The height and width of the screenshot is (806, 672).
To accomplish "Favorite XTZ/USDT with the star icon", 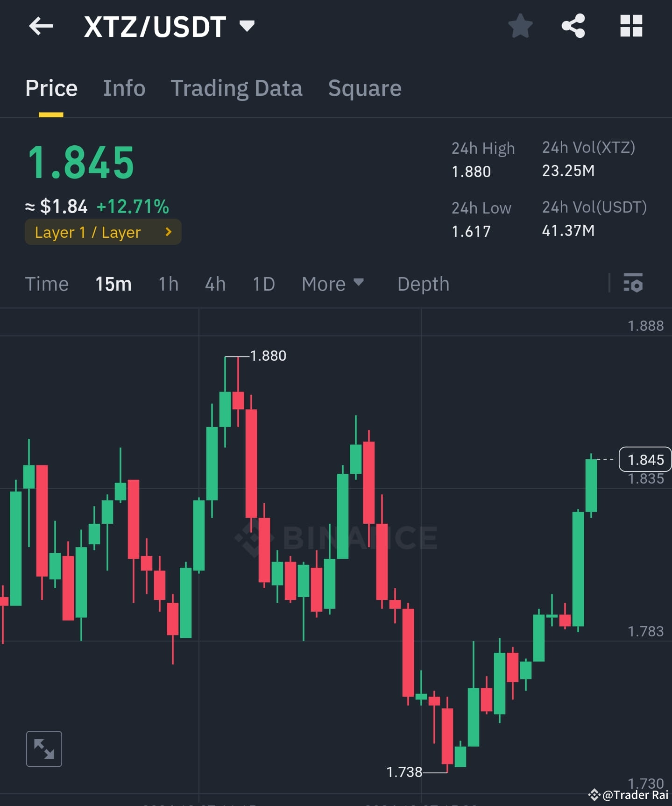I will tap(520, 27).
